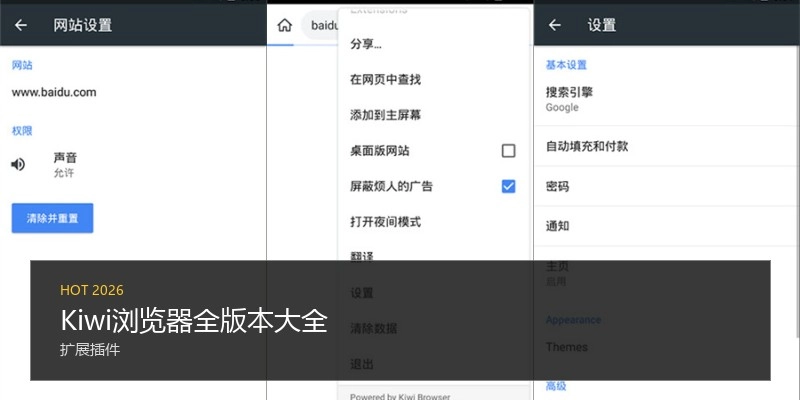
Task: Click the HOT 2026 label
Action: tap(92, 290)
